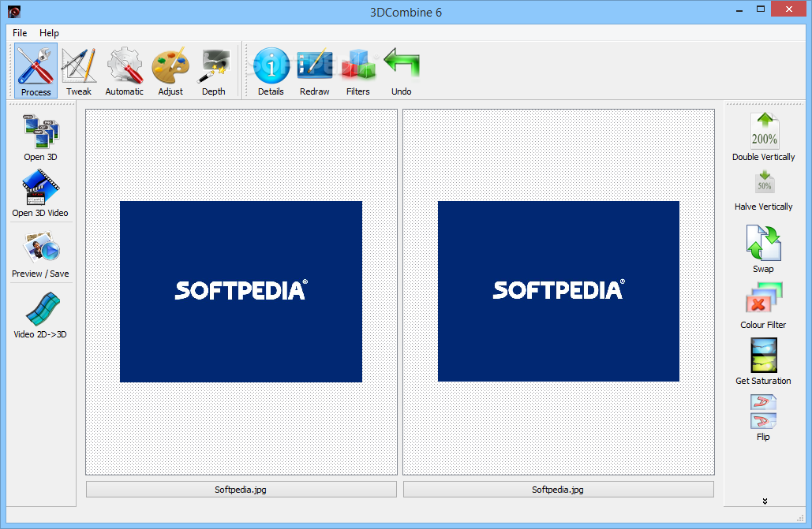Run the Automatic alignment tool
Screen dimensions: 812x529
tap(125, 71)
